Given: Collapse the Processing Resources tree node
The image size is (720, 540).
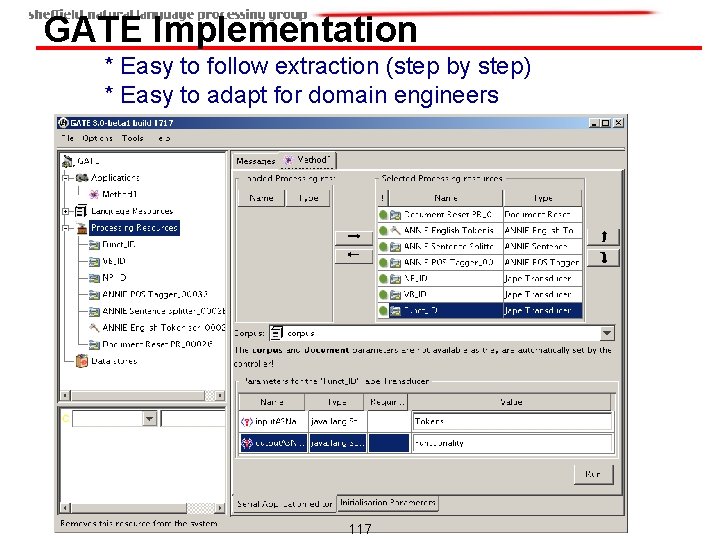Looking at the screenshot, I should (x=66, y=228).
